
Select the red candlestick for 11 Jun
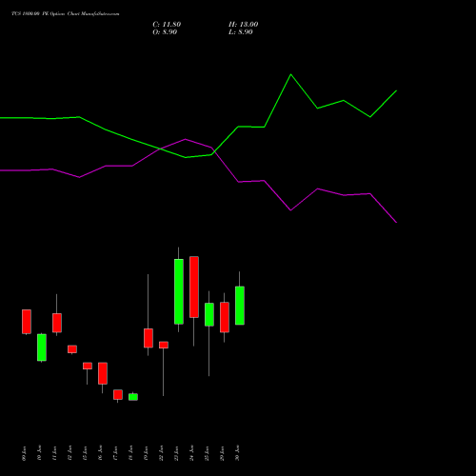tap(57, 323)
